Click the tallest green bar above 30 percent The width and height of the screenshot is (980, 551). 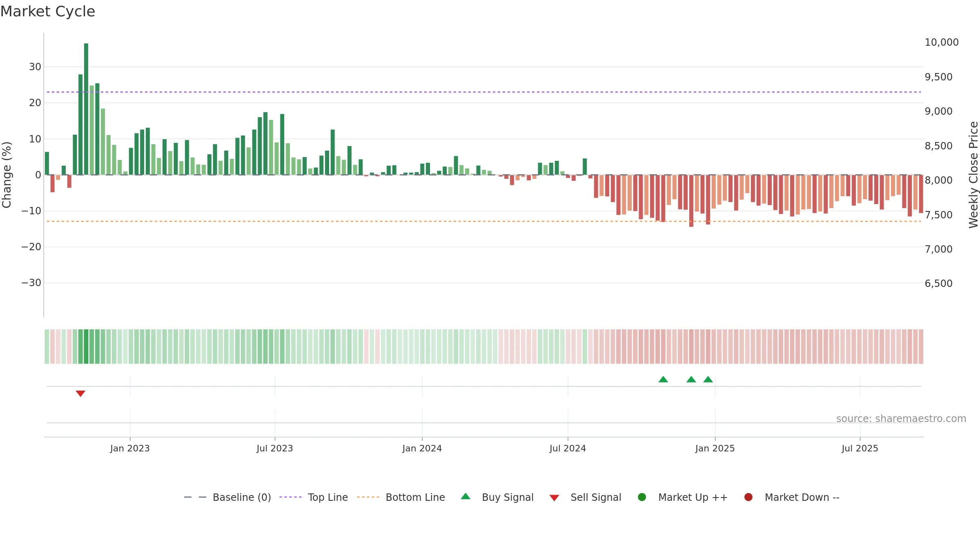[86, 109]
